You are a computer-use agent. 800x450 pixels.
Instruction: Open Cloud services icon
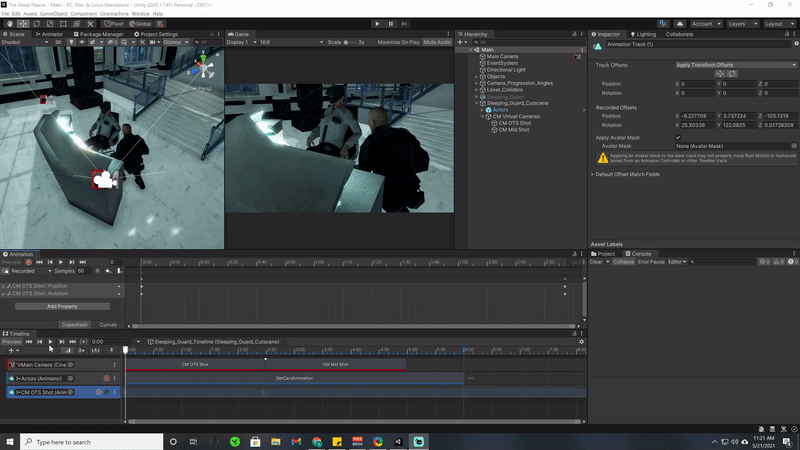pyautogui.click(x=678, y=23)
